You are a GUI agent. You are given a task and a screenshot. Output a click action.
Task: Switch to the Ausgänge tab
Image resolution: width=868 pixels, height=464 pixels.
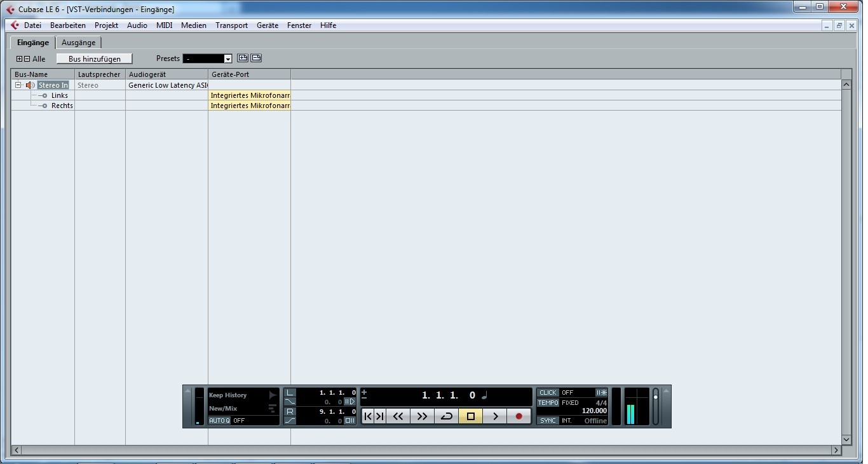pyautogui.click(x=79, y=43)
